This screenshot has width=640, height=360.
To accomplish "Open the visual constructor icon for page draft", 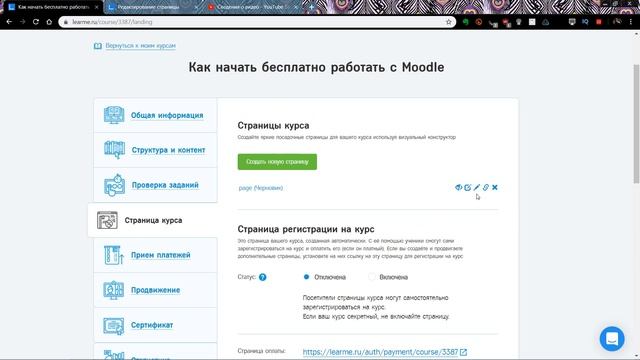I will click(467, 187).
